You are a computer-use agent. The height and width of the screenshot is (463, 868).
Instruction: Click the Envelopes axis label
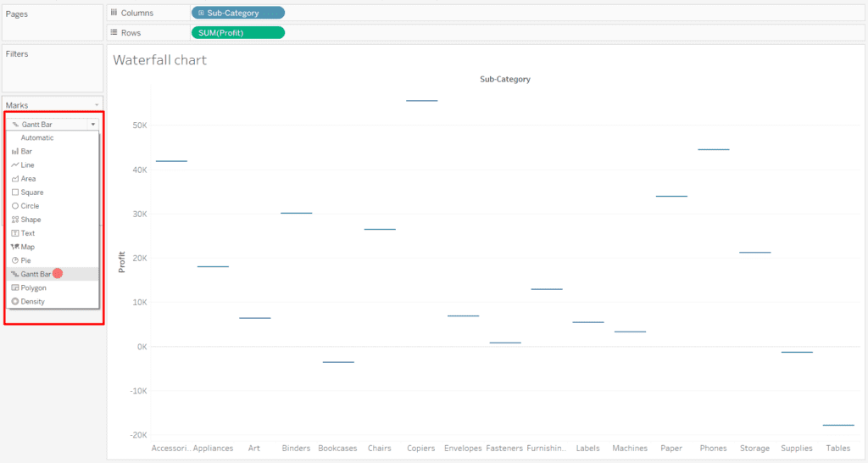click(x=463, y=448)
